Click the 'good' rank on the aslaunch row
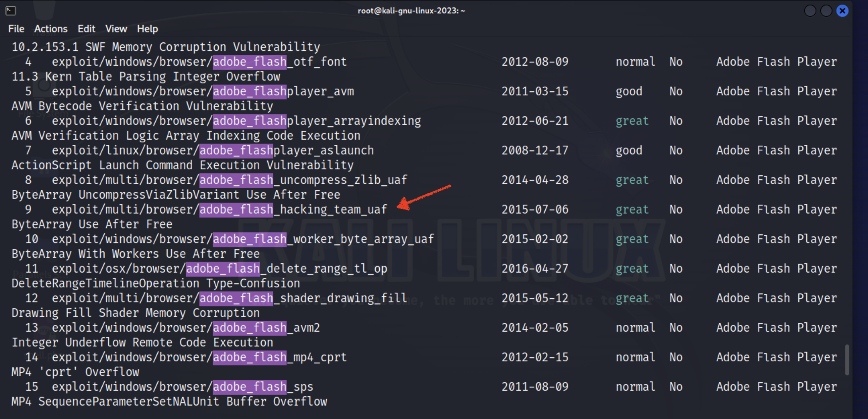The width and height of the screenshot is (868, 419). pyautogui.click(x=629, y=151)
